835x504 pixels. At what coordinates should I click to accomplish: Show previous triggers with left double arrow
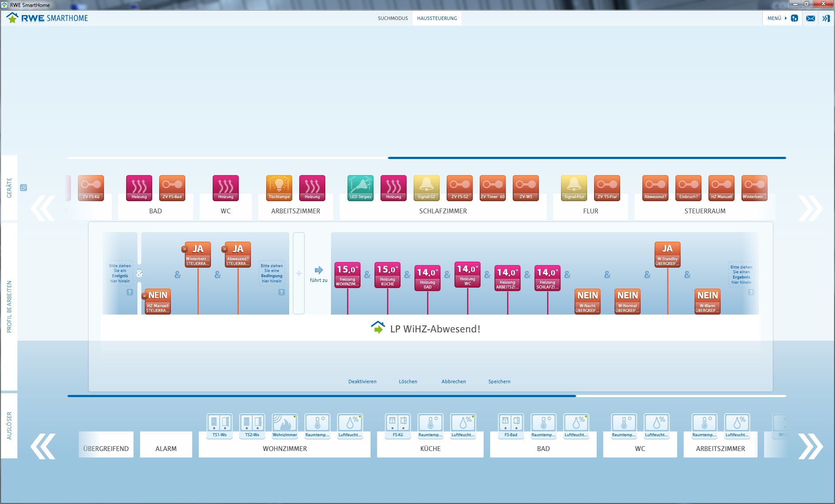tap(43, 446)
